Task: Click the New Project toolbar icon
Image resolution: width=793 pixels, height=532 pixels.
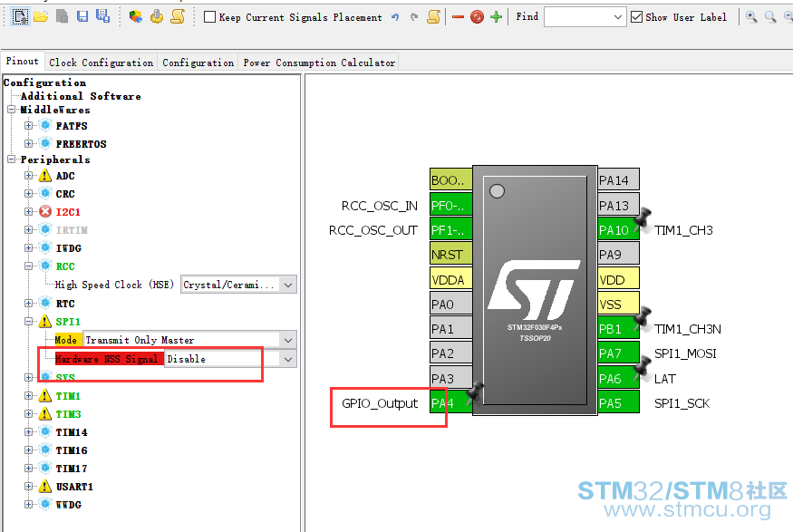Action: pos(20,16)
